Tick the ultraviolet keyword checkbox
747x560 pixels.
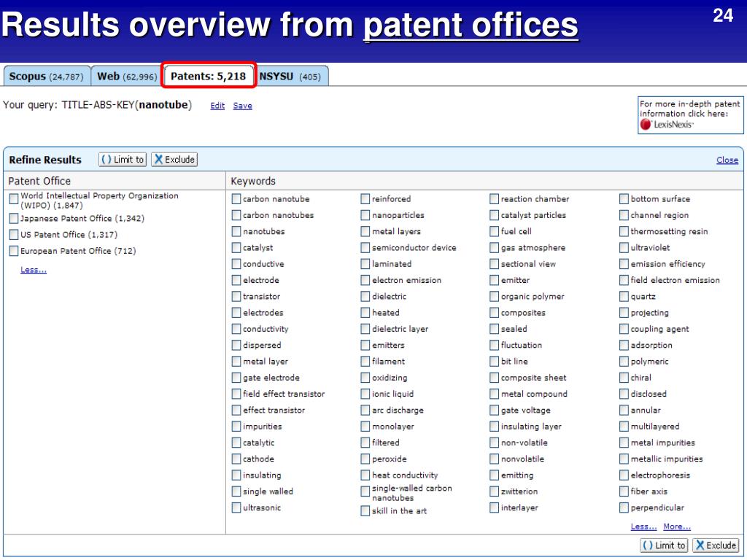[624, 248]
